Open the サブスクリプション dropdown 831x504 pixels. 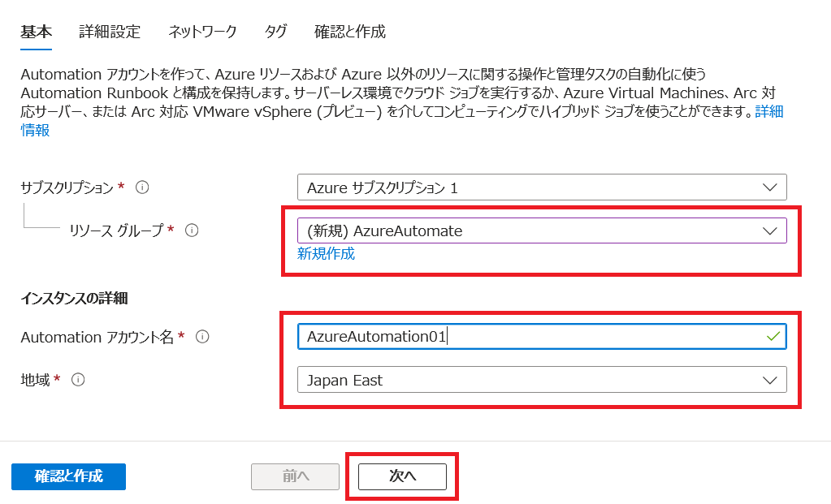[542, 187]
